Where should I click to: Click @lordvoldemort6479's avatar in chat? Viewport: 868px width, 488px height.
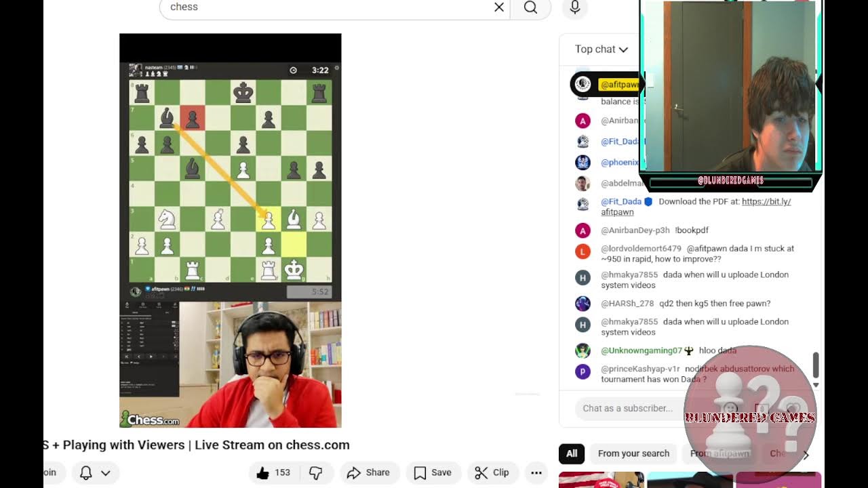click(x=583, y=251)
